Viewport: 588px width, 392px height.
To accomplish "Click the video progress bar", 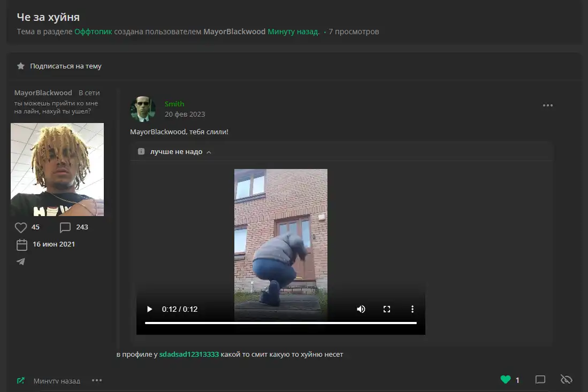I will click(280, 323).
